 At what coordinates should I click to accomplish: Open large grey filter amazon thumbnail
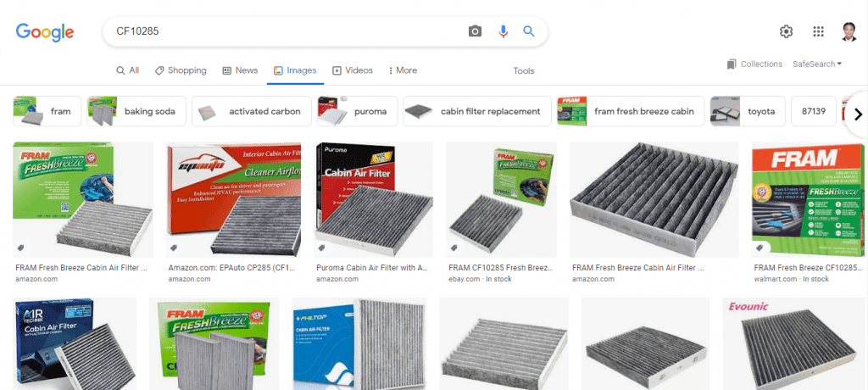(654, 200)
